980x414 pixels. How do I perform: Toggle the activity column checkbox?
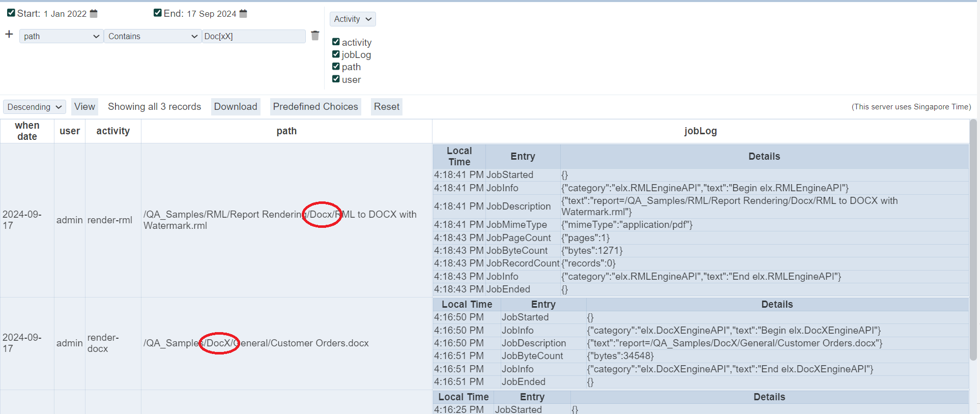(x=336, y=42)
